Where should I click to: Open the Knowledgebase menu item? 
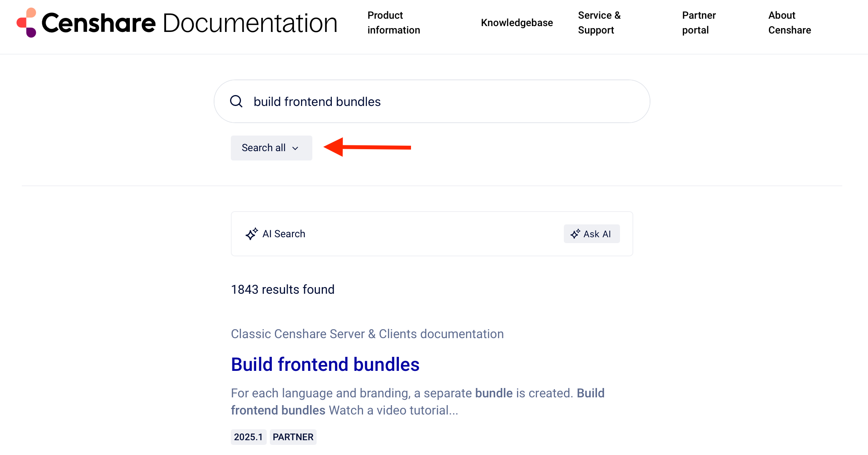click(x=517, y=23)
